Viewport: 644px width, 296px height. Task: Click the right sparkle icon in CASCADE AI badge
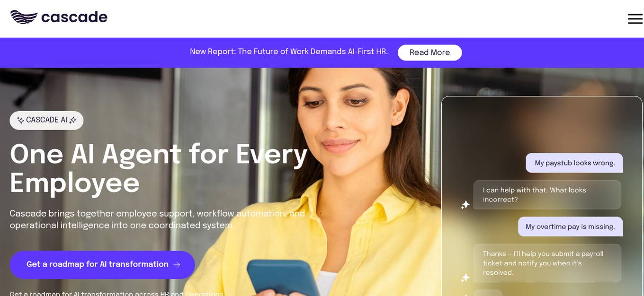point(72,121)
